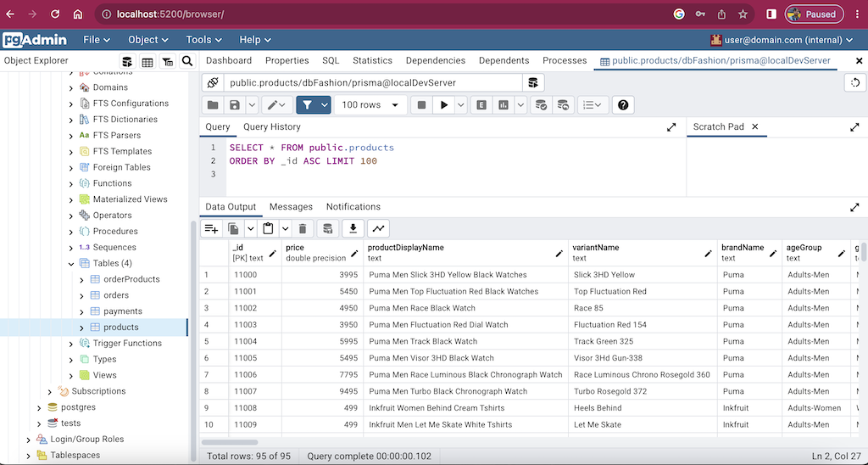Save the query file with disk icon
This screenshot has height=465, width=868.
click(x=235, y=104)
